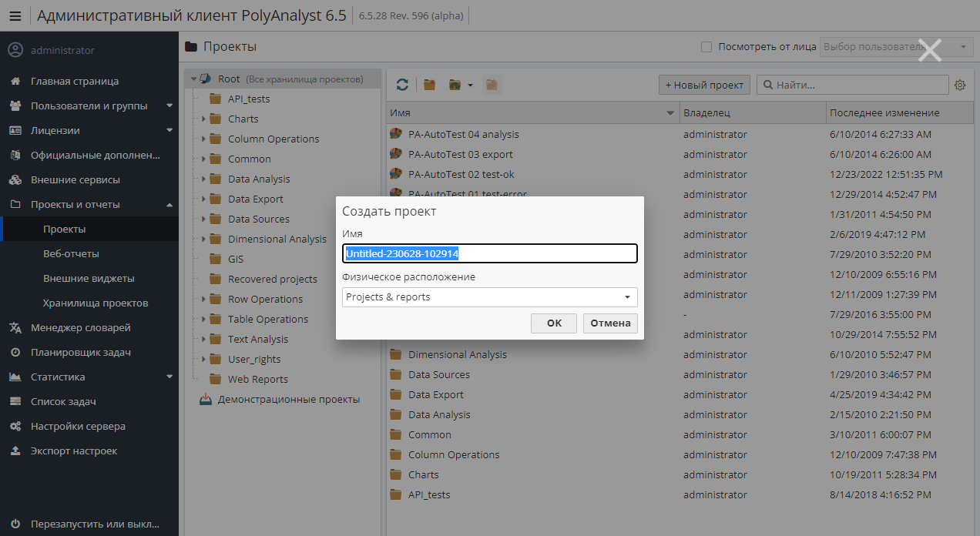Click the Внешние сервисы cubes icon

click(15, 179)
